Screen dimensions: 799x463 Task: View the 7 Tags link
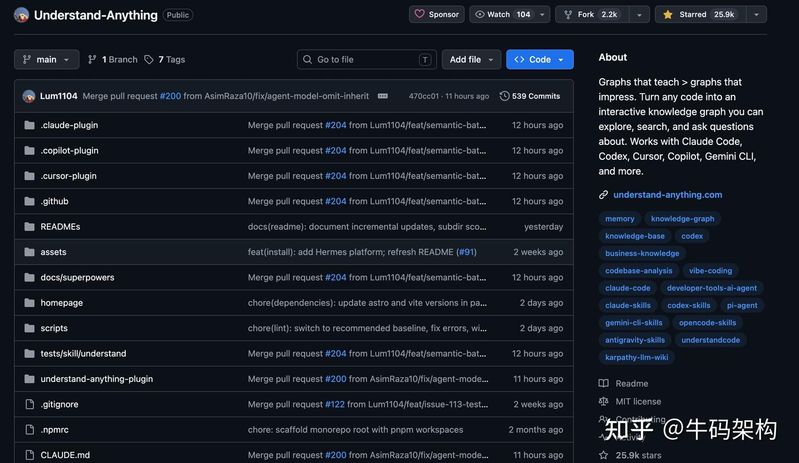click(x=165, y=60)
